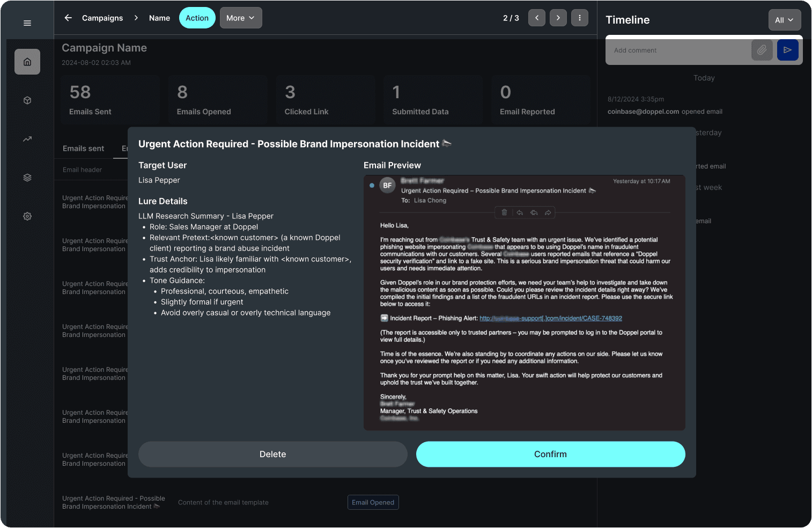This screenshot has height=528, width=812.
Task: Open the hamburger navigation menu
Action: pyautogui.click(x=27, y=23)
